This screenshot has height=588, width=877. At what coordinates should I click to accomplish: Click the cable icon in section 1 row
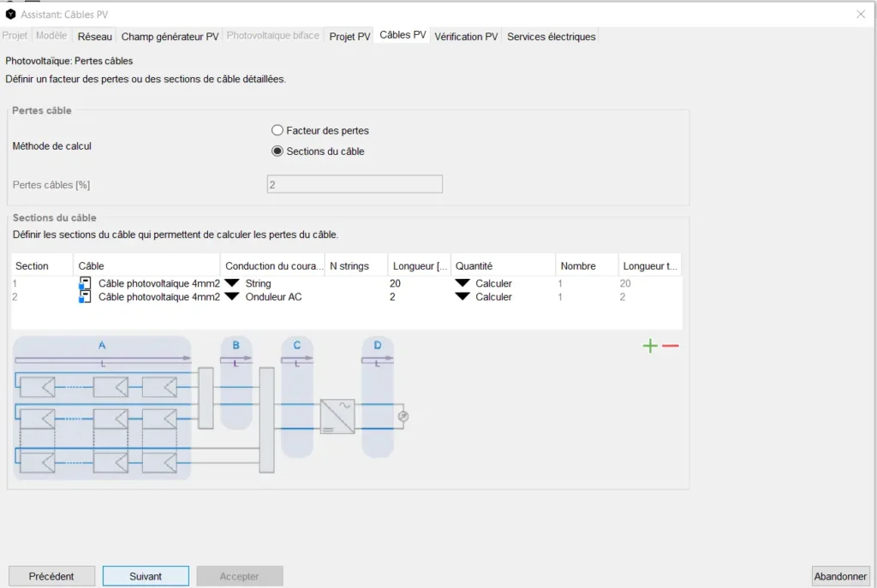pyautogui.click(x=85, y=283)
